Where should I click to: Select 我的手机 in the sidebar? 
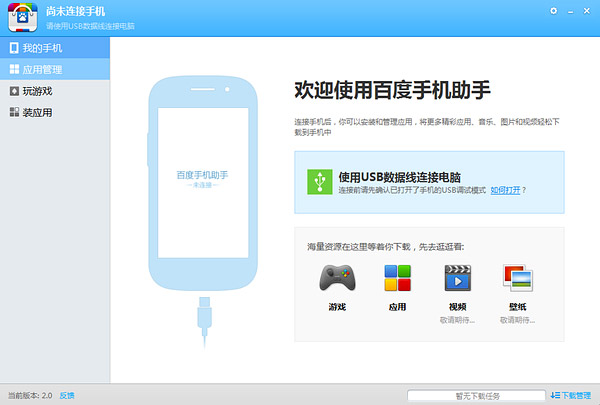[x=41, y=48]
